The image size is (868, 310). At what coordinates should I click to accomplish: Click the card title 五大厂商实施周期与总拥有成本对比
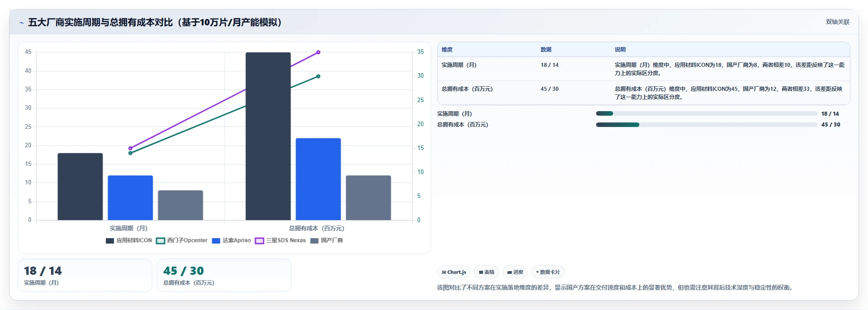[x=155, y=22]
